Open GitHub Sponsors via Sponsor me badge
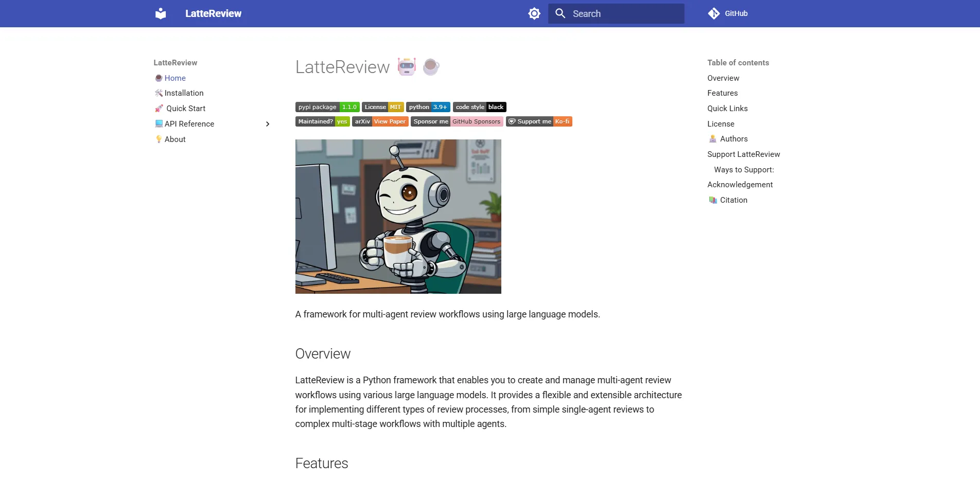Viewport: 980px width, 480px height. point(457,121)
